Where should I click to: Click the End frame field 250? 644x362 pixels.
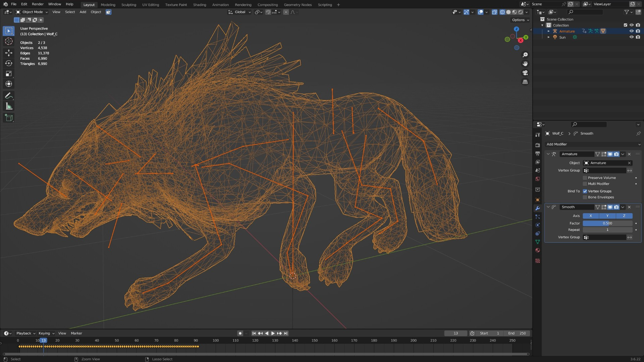518,334
